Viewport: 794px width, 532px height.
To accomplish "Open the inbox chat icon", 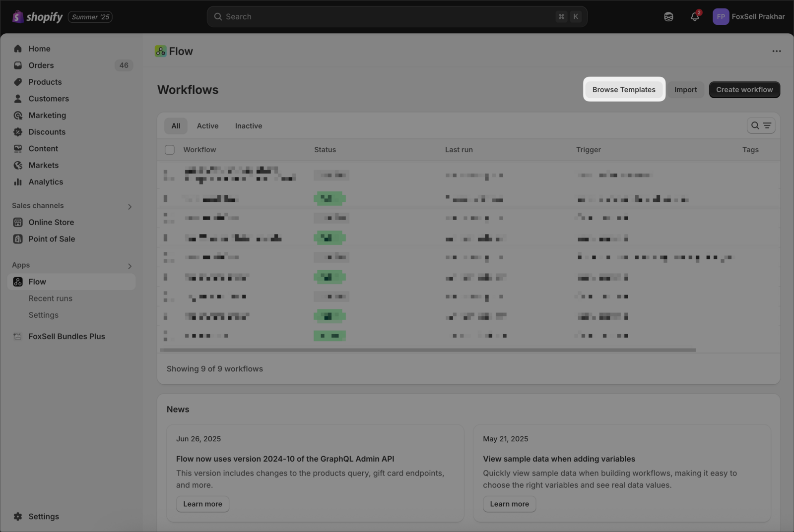I will click(668, 16).
